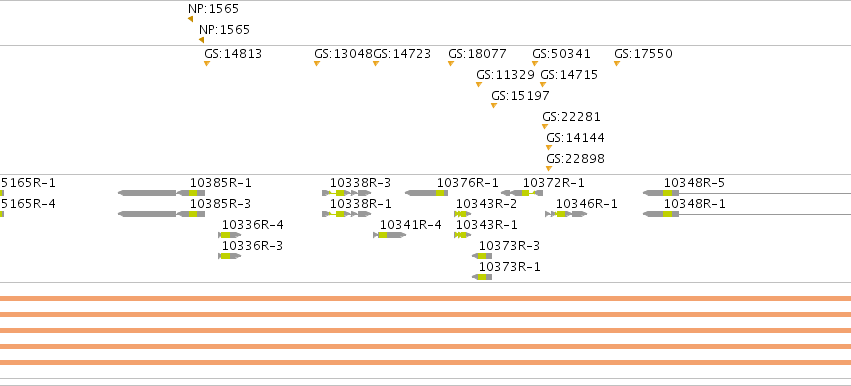
Task: Click the 5165R-1 transcript label
Action: coord(28,183)
